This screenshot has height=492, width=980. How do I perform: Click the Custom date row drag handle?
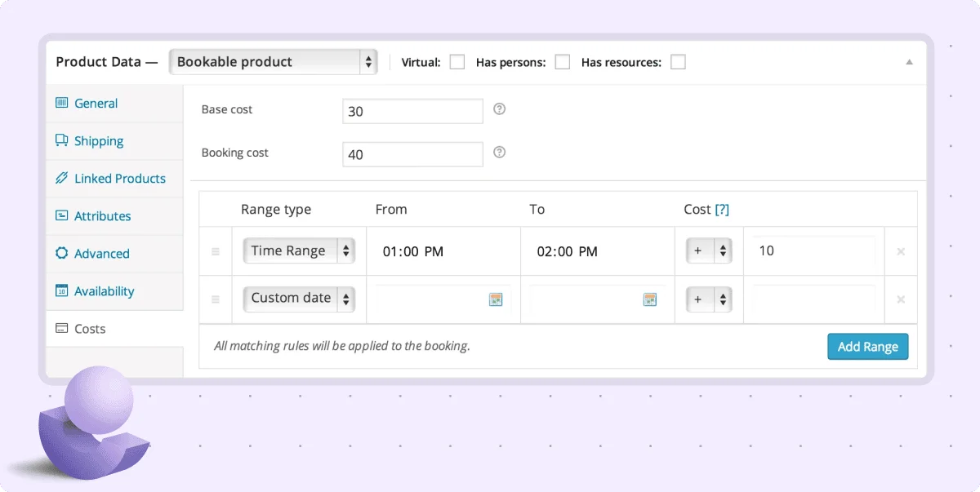(x=216, y=299)
